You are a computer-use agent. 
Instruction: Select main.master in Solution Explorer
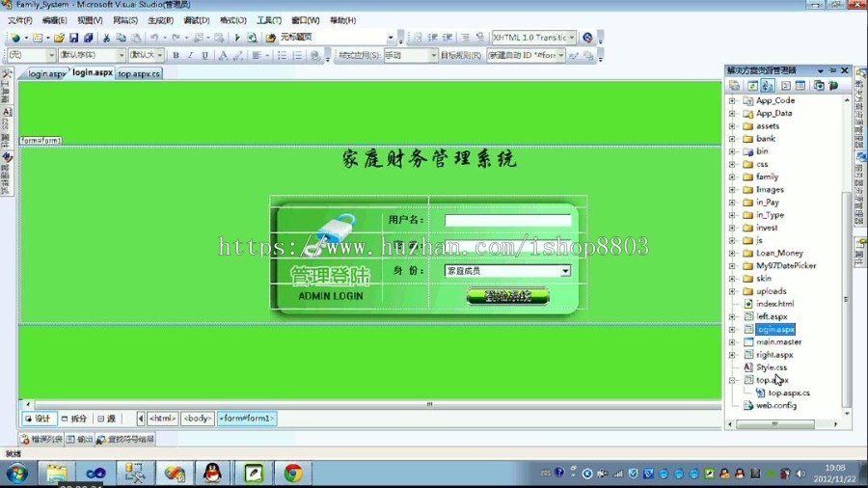[x=778, y=342]
